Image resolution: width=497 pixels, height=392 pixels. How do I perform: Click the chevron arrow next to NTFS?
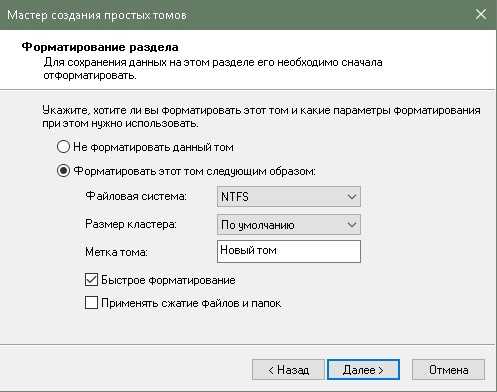tap(351, 197)
